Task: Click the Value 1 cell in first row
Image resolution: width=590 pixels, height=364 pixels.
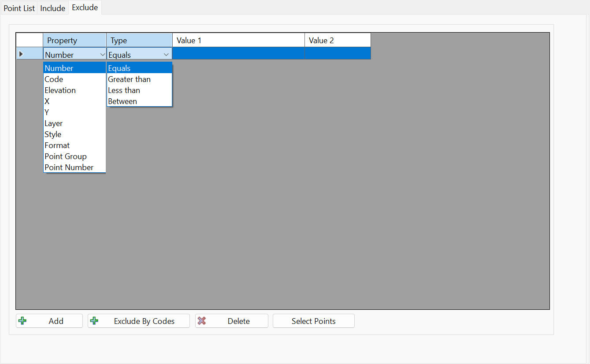Action: click(x=238, y=54)
